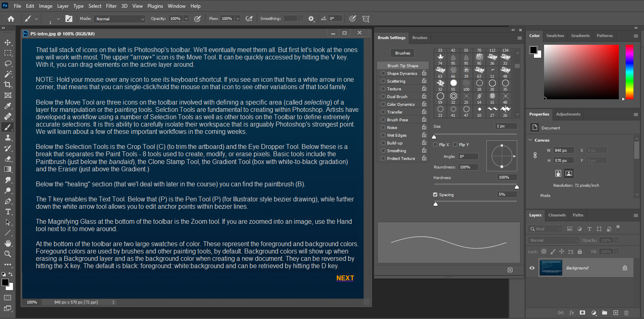
Task: Select the Clone Stamp tool
Action: point(8,138)
